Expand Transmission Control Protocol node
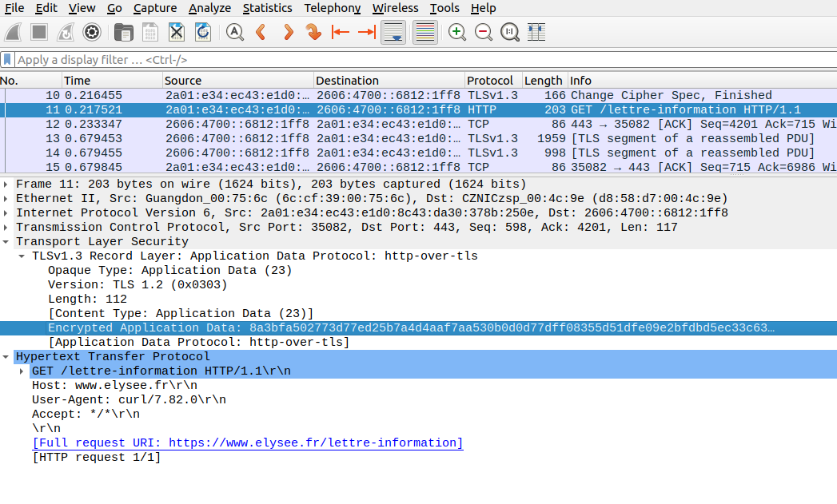Screen dimensions: 837x504 (x=6, y=227)
